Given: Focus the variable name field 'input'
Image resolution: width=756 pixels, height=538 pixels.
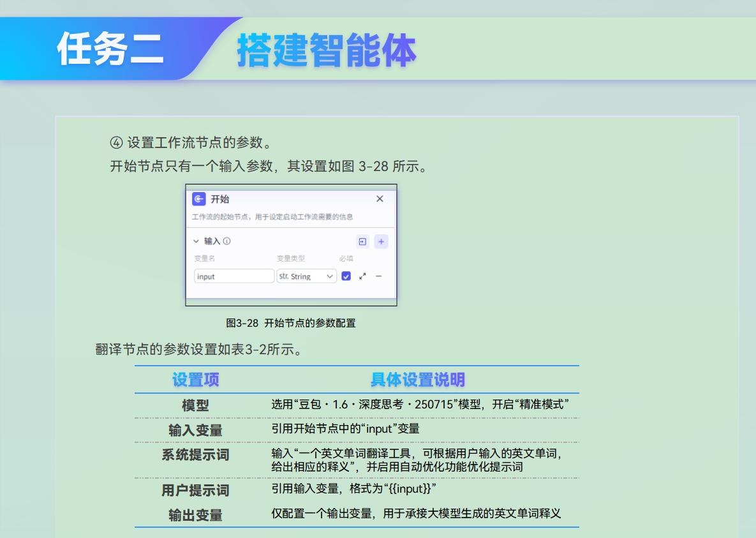Looking at the screenshot, I should [234, 276].
